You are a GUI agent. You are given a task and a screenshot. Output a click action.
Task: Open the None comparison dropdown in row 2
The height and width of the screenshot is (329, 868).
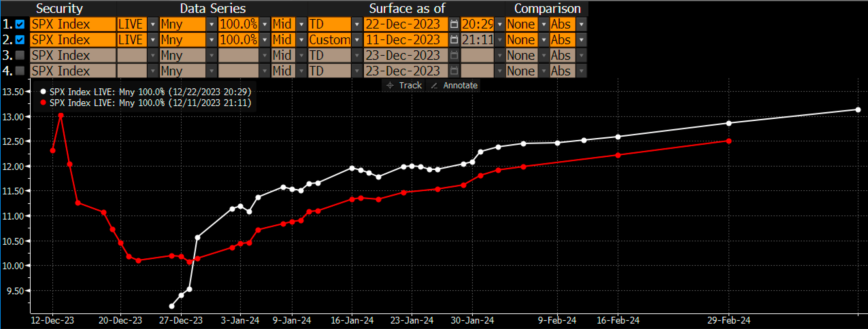[544, 40]
